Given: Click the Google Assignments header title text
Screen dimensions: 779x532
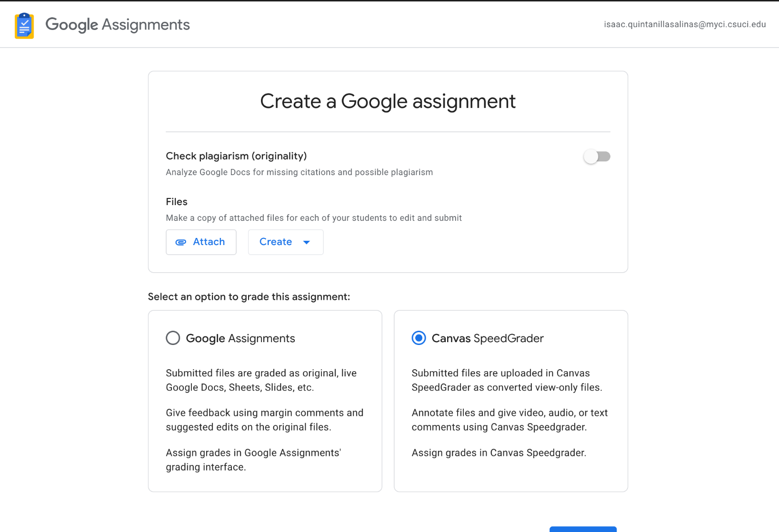Looking at the screenshot, I should pos(118,25).
